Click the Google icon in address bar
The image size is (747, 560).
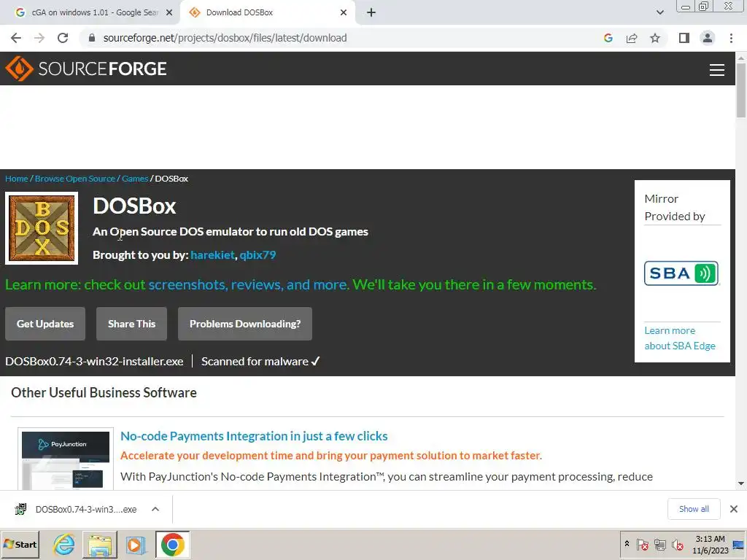tap(608, 38)
